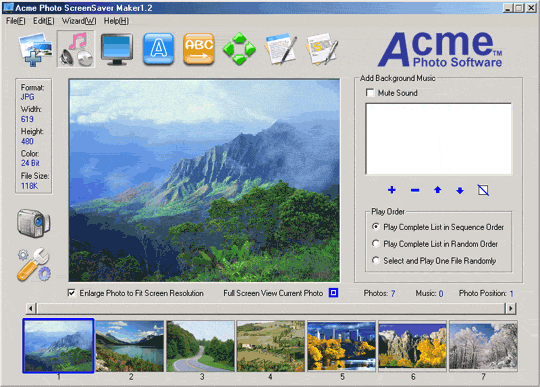
Task: Click the Photos count 7
Action: click(x=393, y=293)
